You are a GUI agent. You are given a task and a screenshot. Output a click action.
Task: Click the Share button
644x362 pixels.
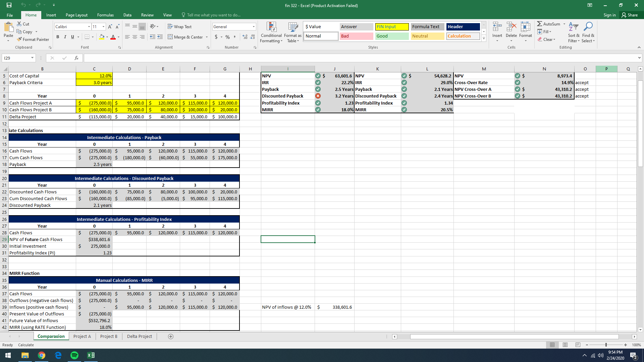[630, 15]
